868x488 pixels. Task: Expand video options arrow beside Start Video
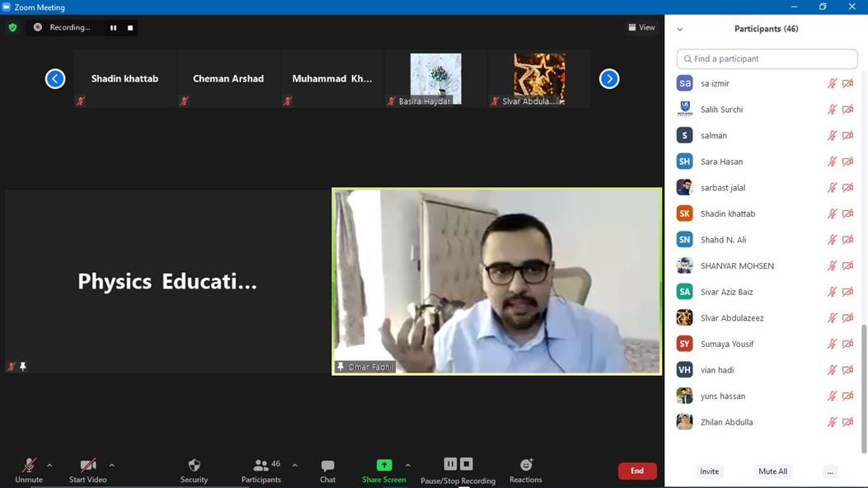click(x=111, y=465)
